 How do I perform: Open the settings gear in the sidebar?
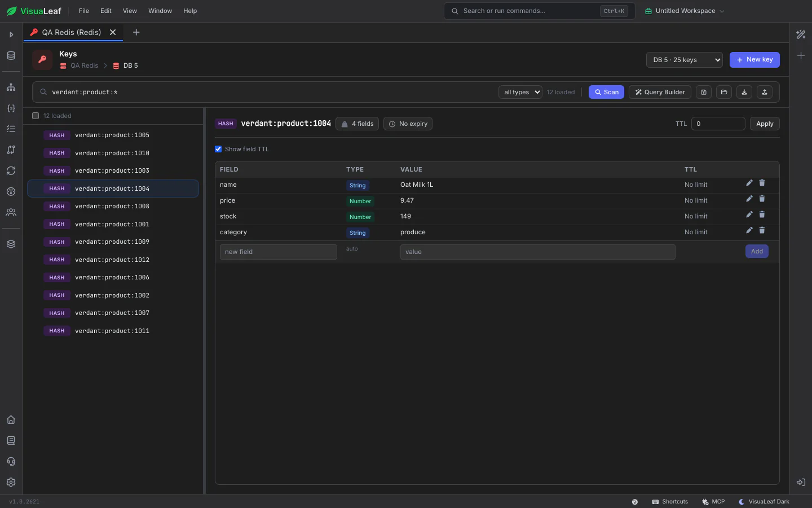tap(11, 482)
